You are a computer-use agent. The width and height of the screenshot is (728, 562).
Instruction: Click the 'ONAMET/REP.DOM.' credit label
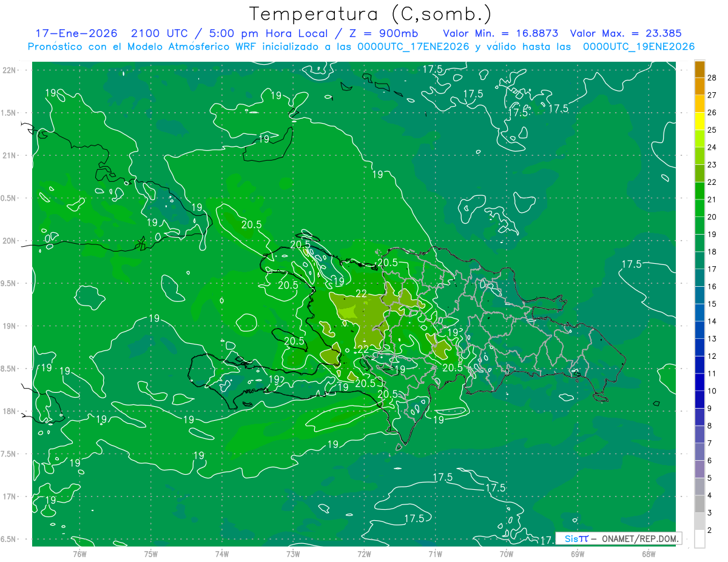click(x=639, y=538)
